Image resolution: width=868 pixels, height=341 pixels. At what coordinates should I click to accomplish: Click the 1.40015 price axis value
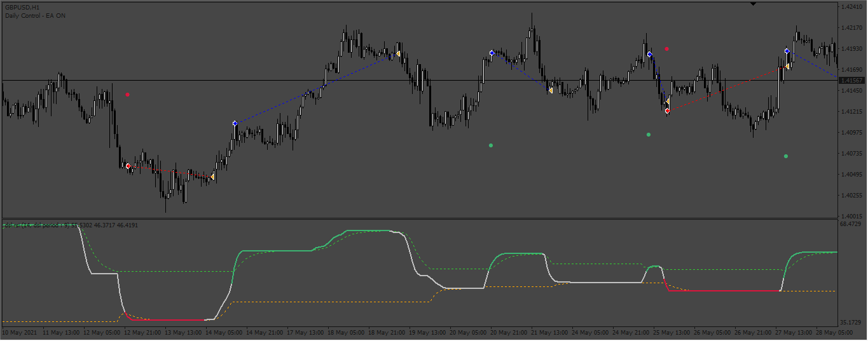tap(851, 217)
